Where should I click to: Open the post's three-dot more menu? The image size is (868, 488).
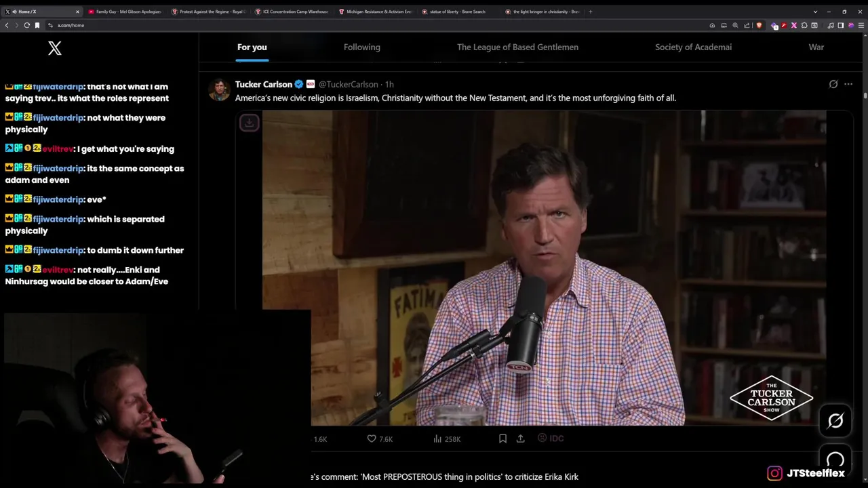tap(848, 84)
